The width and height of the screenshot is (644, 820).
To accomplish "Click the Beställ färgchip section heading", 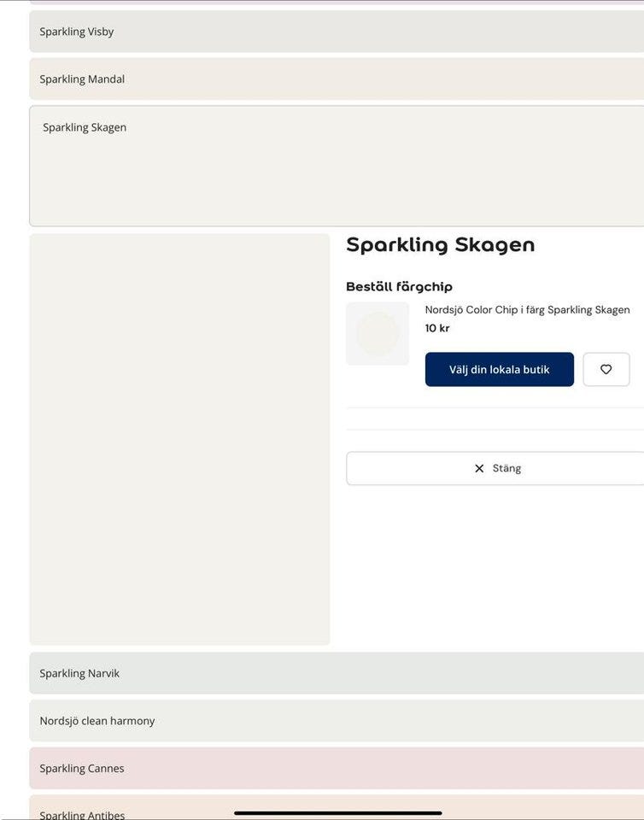I will (x=399, y=287).
